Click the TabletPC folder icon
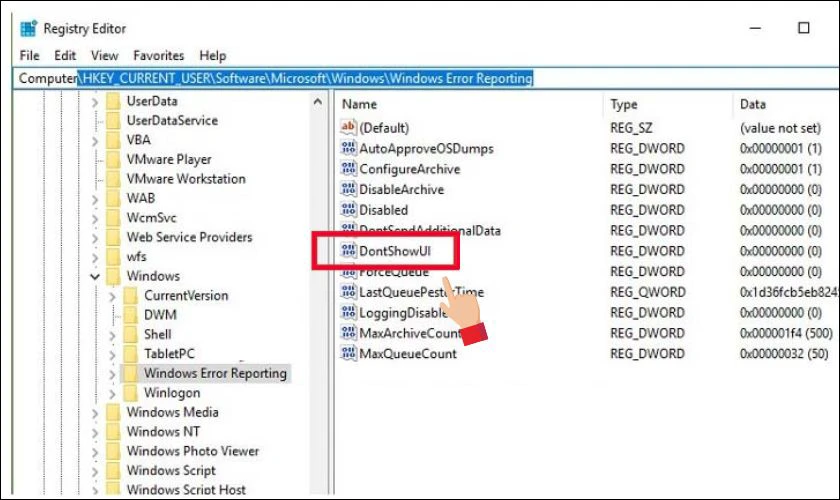 click(130, 354)
